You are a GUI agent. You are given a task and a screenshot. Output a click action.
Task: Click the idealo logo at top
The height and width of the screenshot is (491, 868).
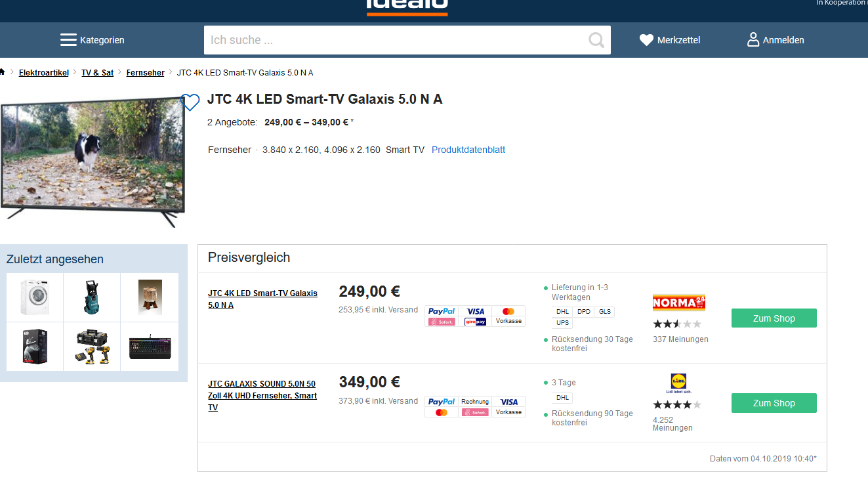click(407, 7)
